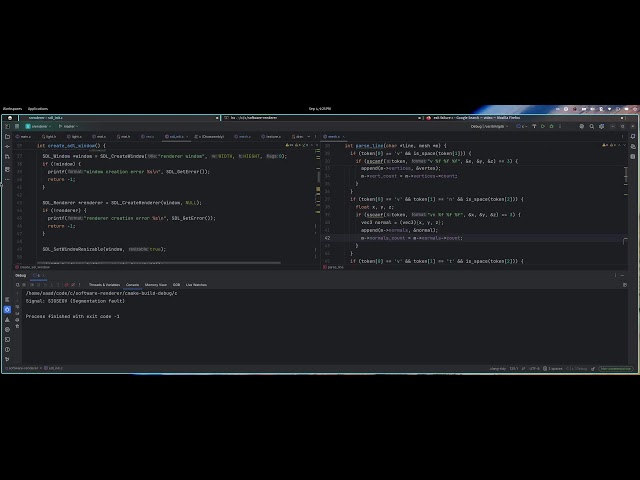The image size is (640, 480).
Task: Click the UTF-8 encoding status entry
Action: pos(534,369)
